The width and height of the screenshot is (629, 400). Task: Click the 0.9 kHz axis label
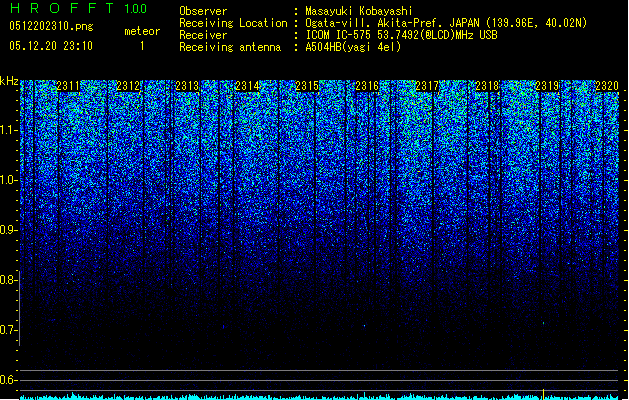tap(8, 230)
